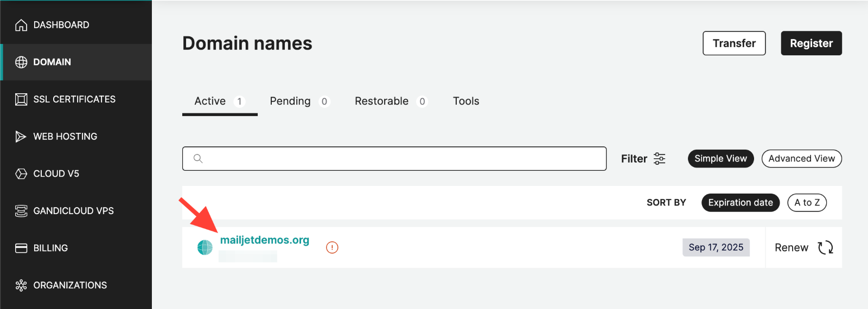Viewport: 868px width, 309px height.
Task: Click the GandiCloud VPS server icon
Action: coord(21,211)
